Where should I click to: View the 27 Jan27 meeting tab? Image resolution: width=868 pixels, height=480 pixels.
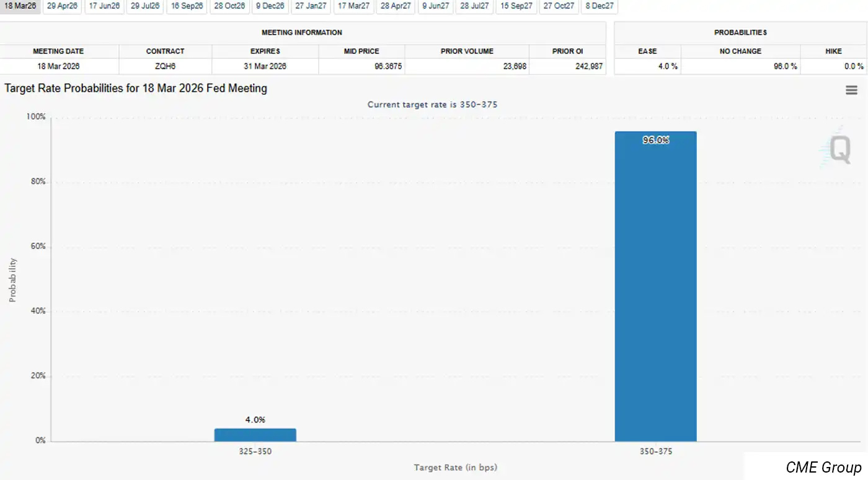pos(311,6)
